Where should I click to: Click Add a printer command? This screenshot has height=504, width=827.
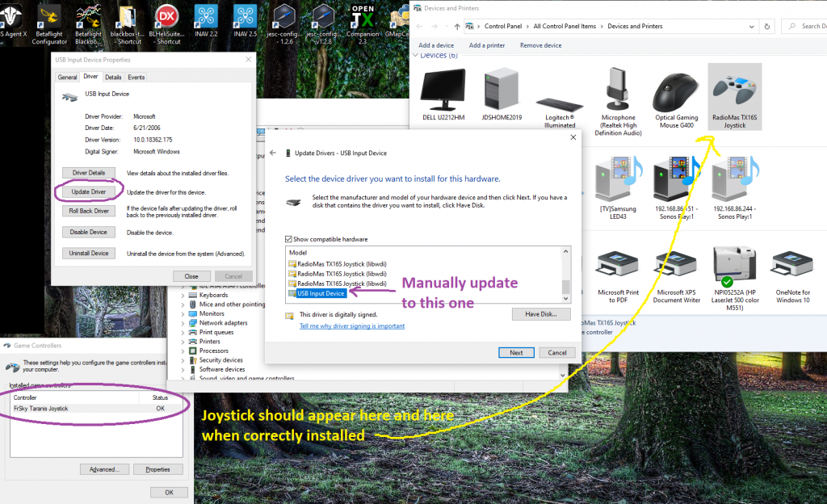tap(487, 45)
